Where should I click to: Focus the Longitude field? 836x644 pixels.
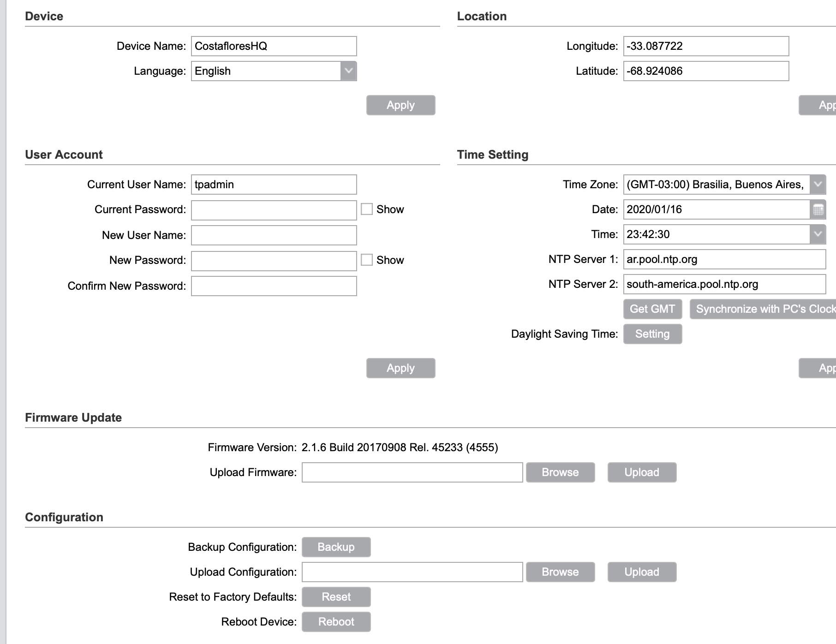tap(706, 46)
